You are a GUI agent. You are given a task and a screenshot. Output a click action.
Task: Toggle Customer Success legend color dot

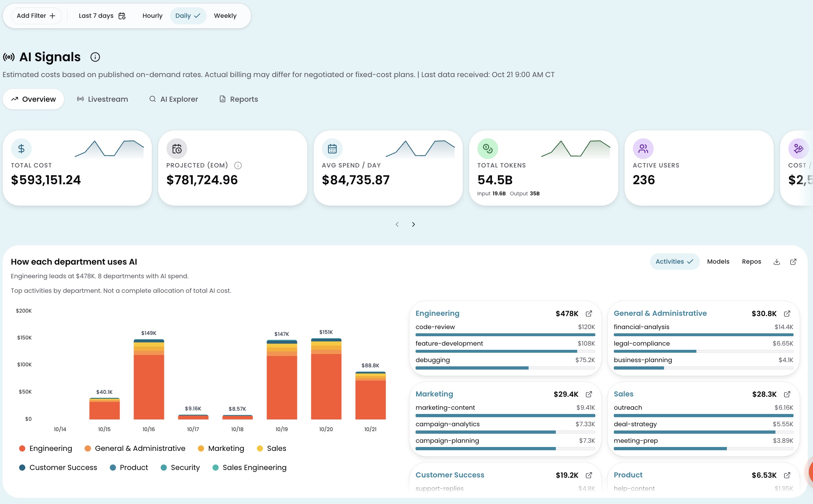click(x=22, y=467)
